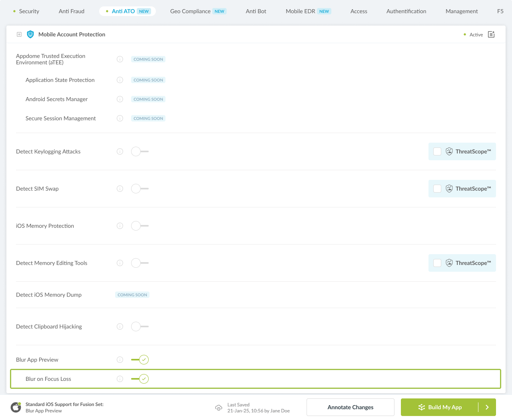Open the Mobile EDR tab

tap(301, 11)
